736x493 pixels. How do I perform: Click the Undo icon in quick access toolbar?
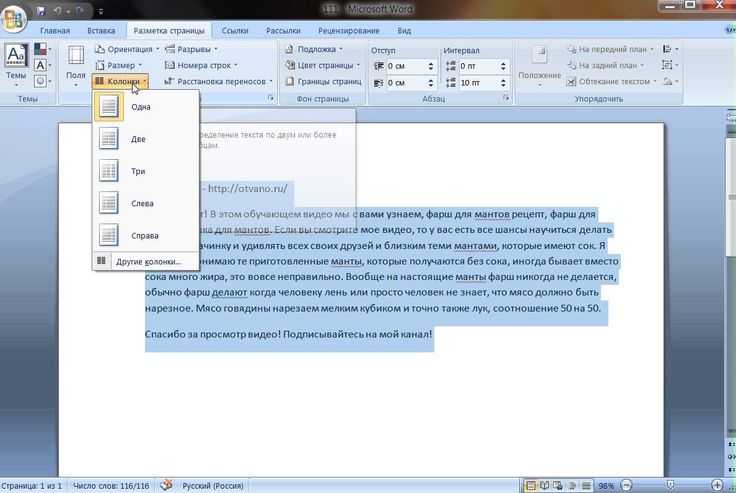tap(57, 10)
